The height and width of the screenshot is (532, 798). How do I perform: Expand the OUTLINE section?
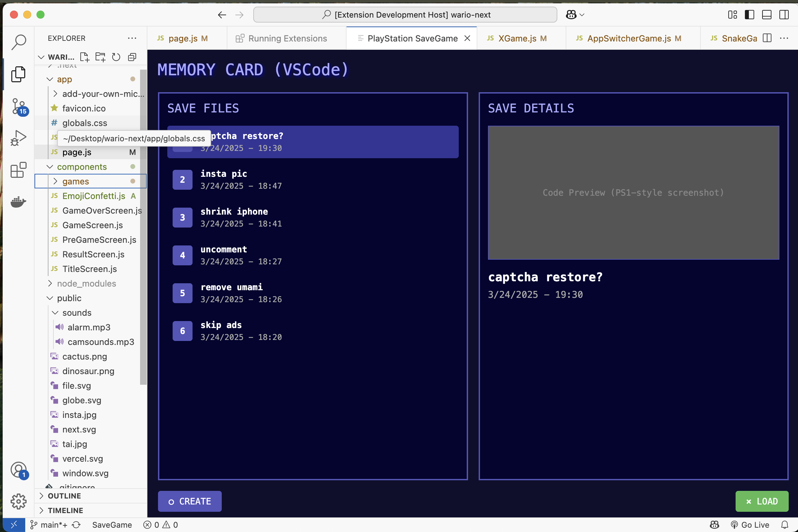(64, 496)
